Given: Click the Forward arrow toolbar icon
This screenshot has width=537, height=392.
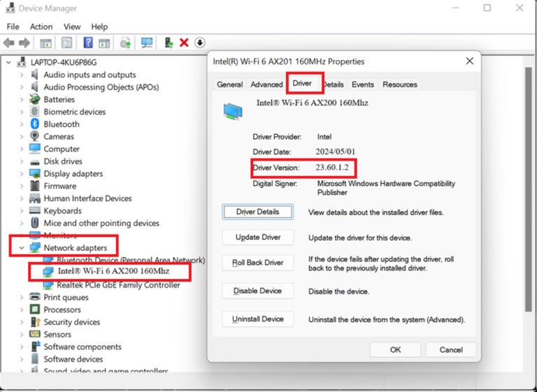Looking at the screenshot, I should pyautogui.click(x=24, y=43).
